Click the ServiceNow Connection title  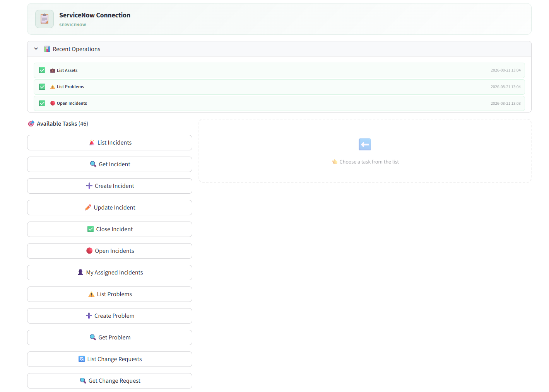[95, 15]
